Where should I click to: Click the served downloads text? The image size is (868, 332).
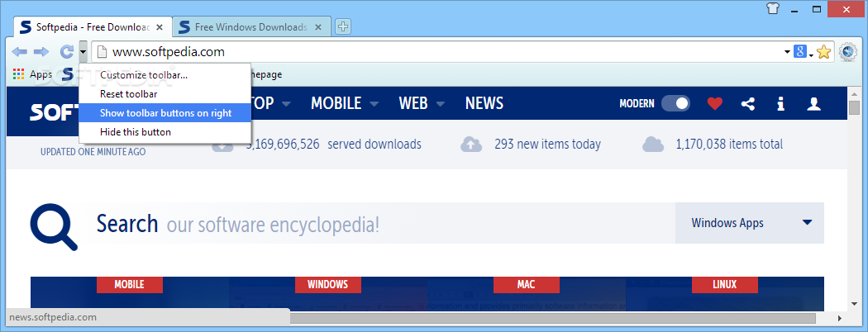click(x=374, y=145)
